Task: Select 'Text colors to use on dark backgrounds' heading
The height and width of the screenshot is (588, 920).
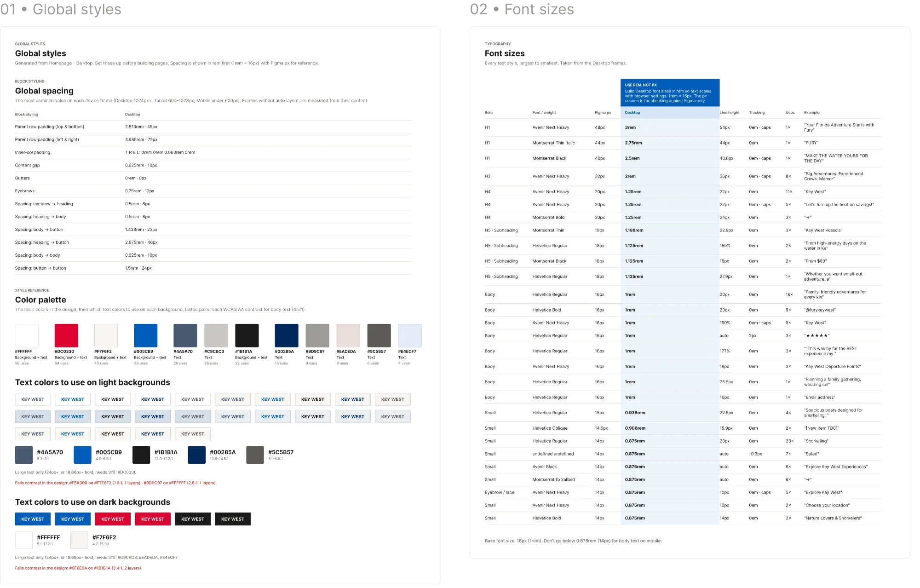Action: click(x=92, y=502)
